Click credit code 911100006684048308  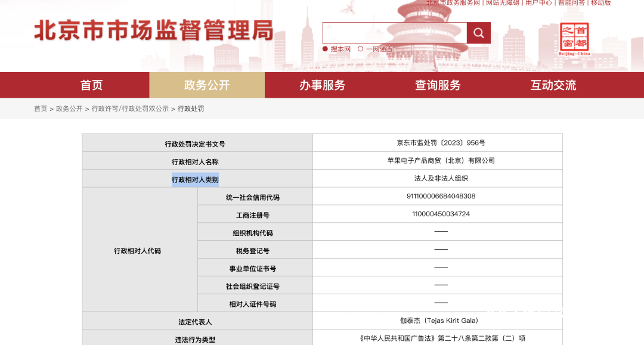(441, 196)
